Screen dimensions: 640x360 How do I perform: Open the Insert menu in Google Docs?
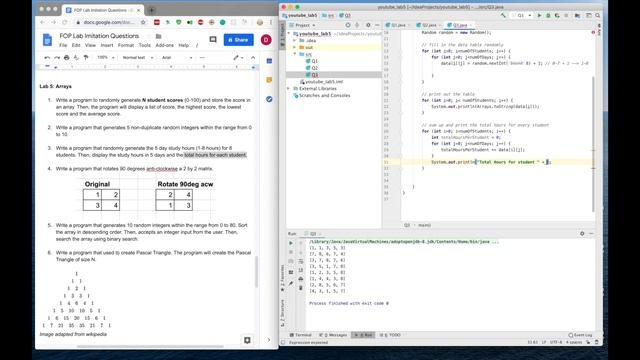pos(107,45)
